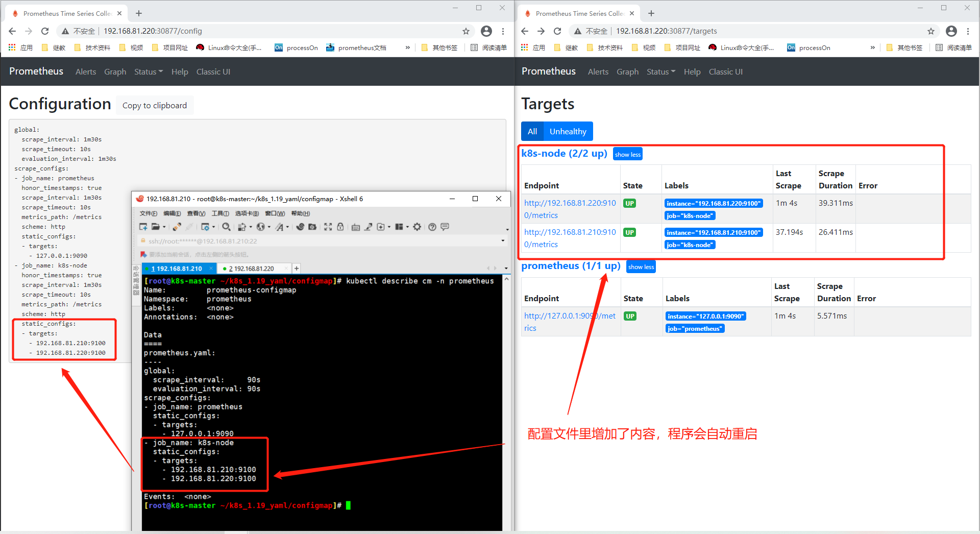Screen dimensions: 980x534
Task: Click the highlight pen icon in Xshell toolbar
Action: (x=369, y=227)
